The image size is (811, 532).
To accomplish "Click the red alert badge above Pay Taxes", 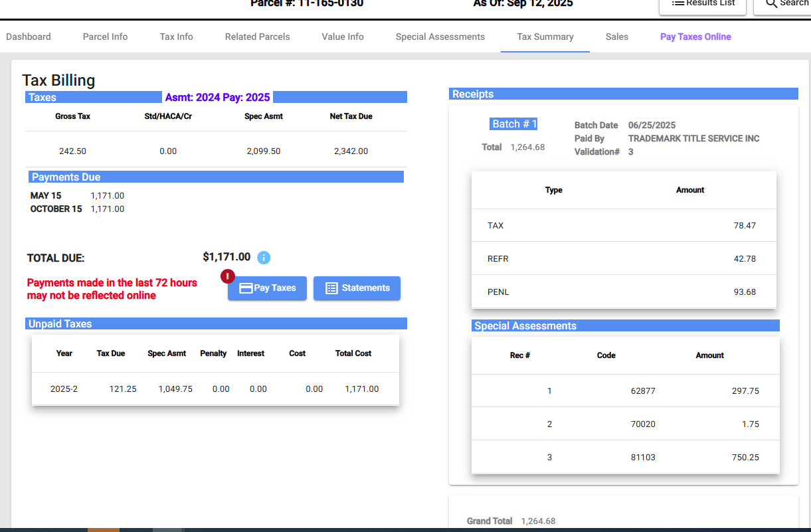I will pyautogui.click(x=227, y=276).
